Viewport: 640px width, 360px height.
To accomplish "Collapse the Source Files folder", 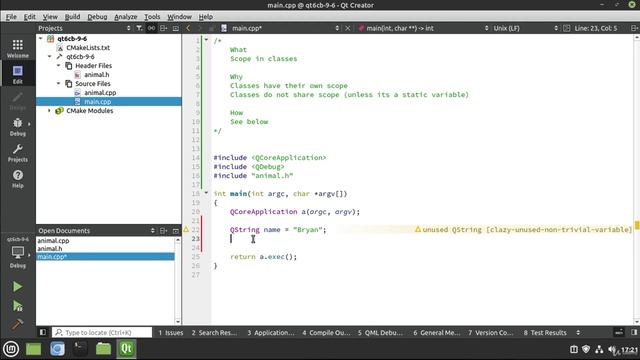I will [58, 83].
